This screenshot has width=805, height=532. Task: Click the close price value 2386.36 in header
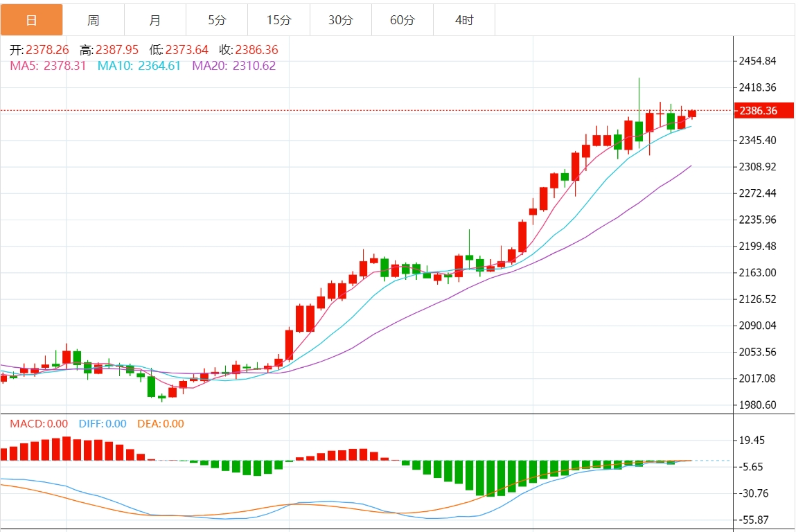(257, 50)
